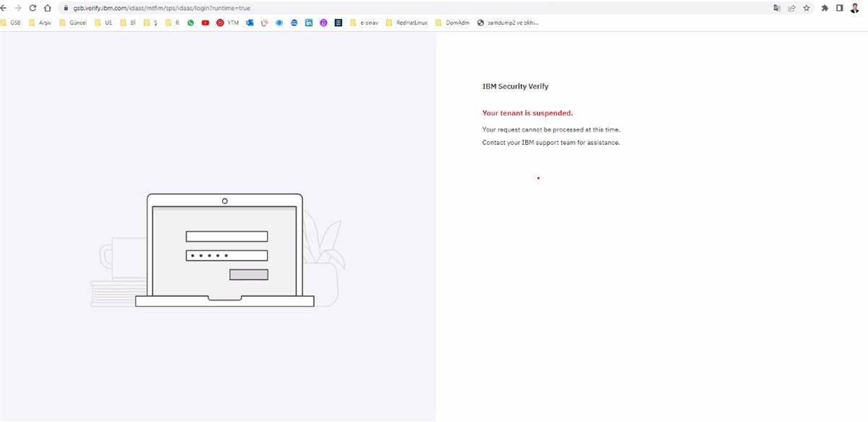Click 'Your request cannot be processed' text
The image size is (868, 422).
pos(551,130)
